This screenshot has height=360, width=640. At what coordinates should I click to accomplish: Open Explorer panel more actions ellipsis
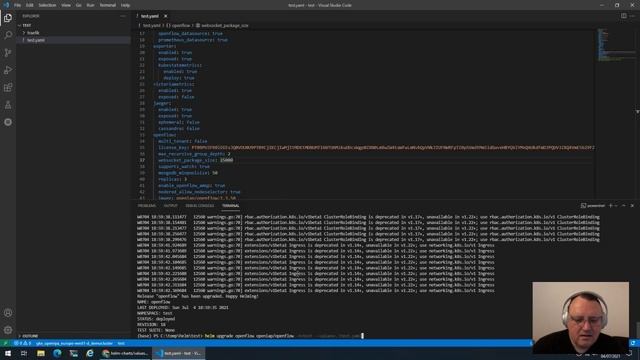[x=123, y=16]
